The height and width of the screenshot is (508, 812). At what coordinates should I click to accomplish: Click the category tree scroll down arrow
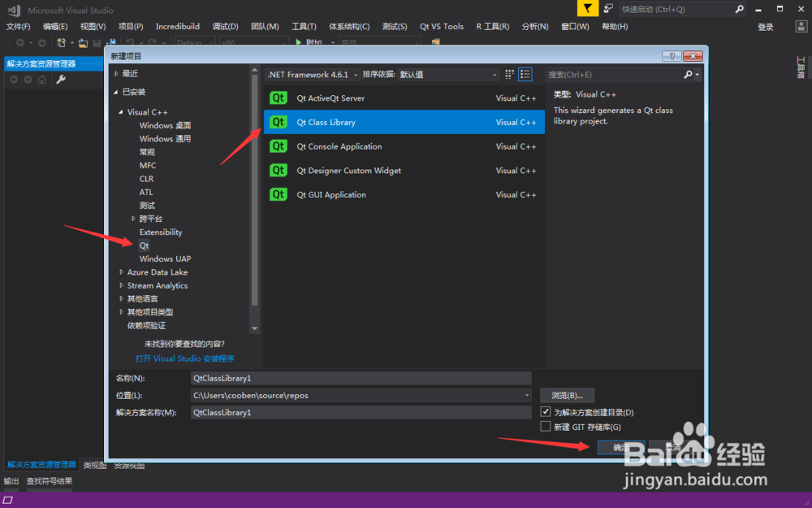pos(254,328)
